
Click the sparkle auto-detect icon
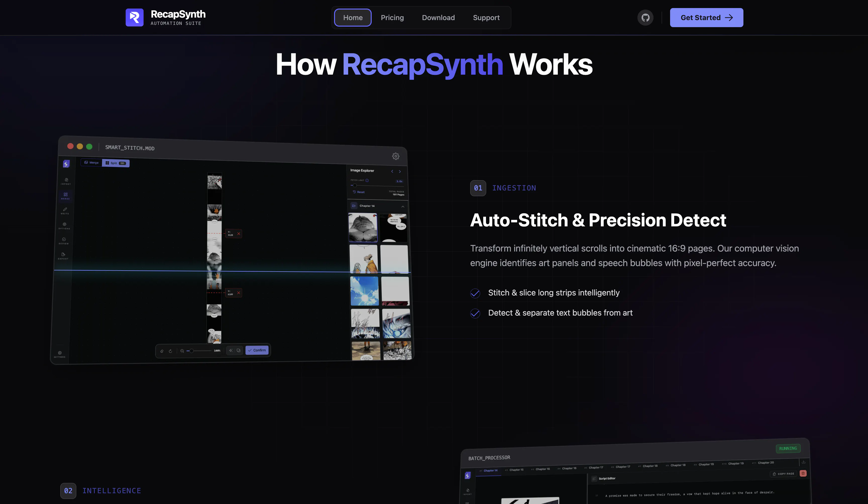pyautogui.click(x=231, y=350)
